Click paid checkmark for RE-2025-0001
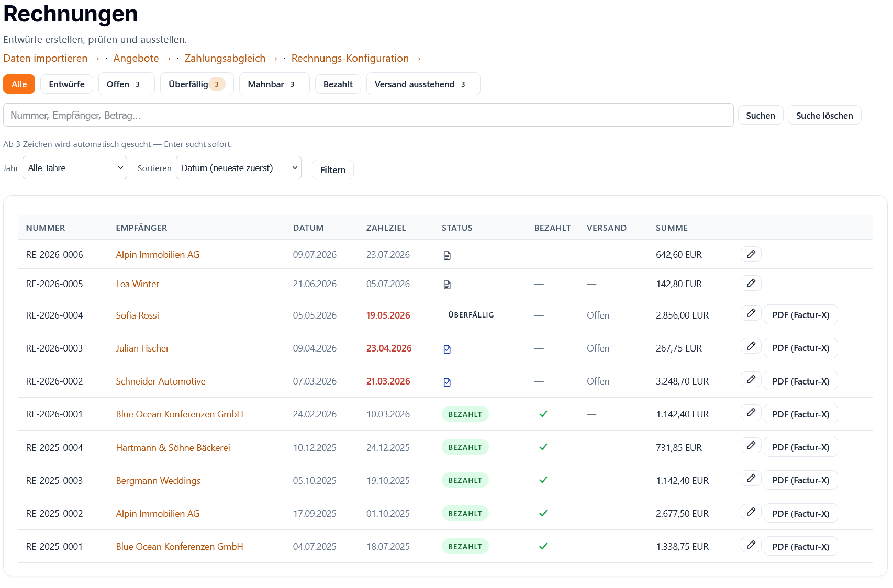Image resolution: width=893 pixels, height=588 pixels. point(543,546)
